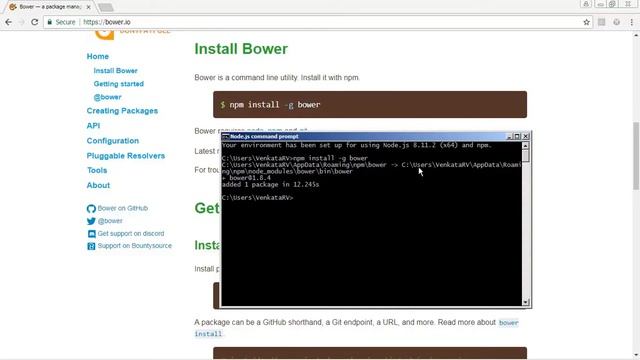Click the extension icon right of the star
The image size is (640, 360).
(602, 22)
